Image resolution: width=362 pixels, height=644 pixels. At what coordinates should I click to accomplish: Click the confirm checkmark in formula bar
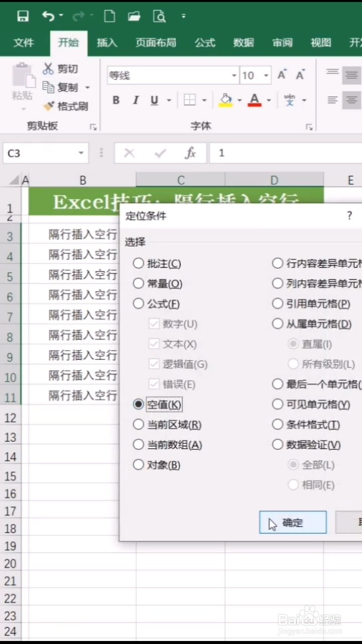point(160,153)
